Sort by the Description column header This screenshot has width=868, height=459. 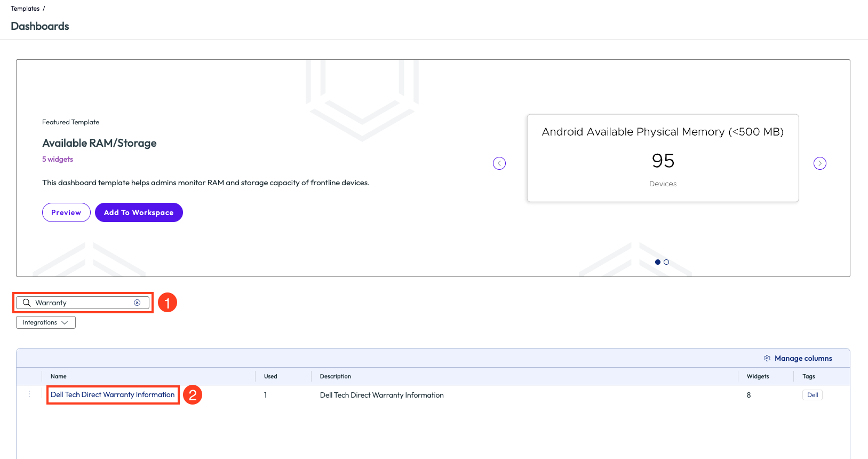tap(336, 376)
